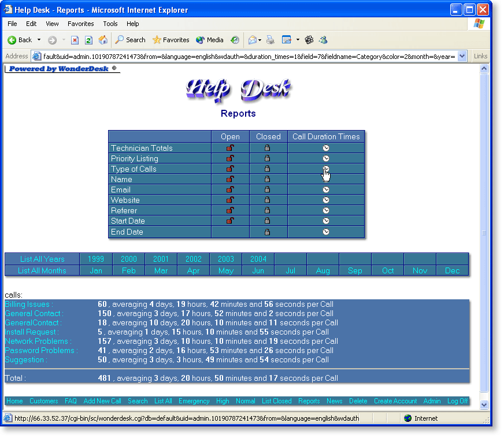Expand the Edit button dropdown arrow
Image resolution: width=504 pixels, height=438 pixels.
298,40
